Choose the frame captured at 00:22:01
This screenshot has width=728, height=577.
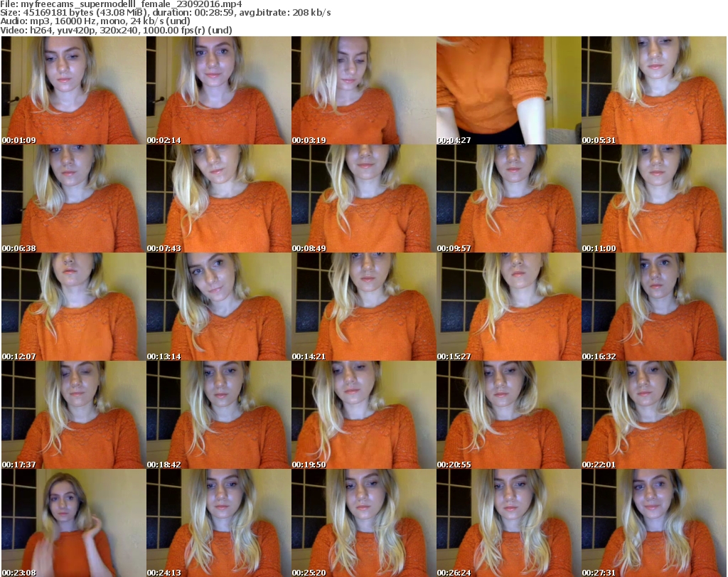[654, 415]
